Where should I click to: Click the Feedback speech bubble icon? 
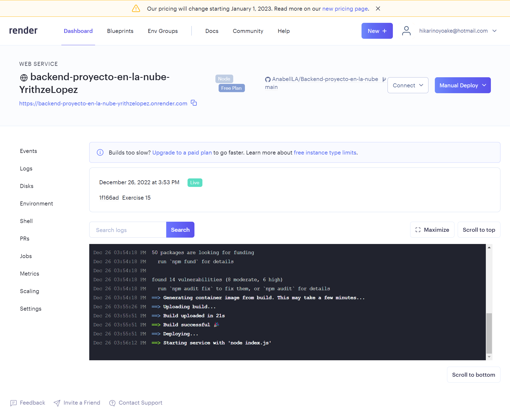pyautogui.click(x=13, y=403)
